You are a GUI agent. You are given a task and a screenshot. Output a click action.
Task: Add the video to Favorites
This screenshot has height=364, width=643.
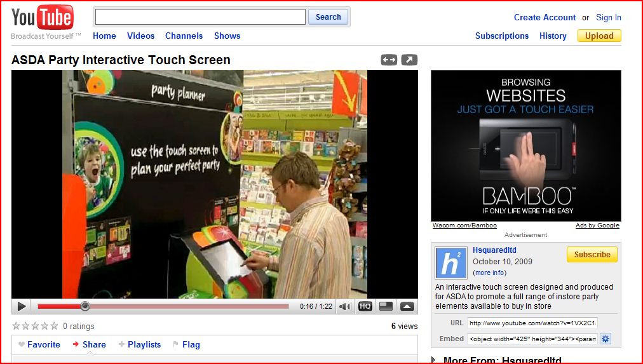[39, 345]
